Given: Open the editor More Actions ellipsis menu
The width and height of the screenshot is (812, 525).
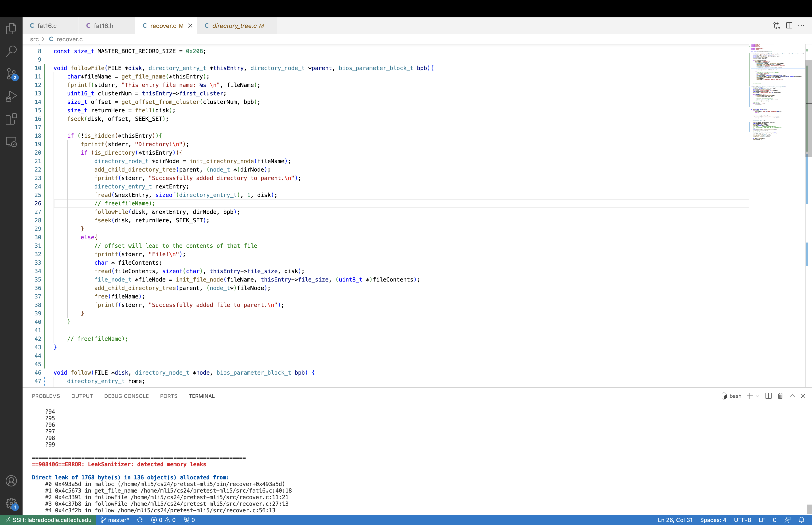Looking at the screenshot, I should coord(801,26).
